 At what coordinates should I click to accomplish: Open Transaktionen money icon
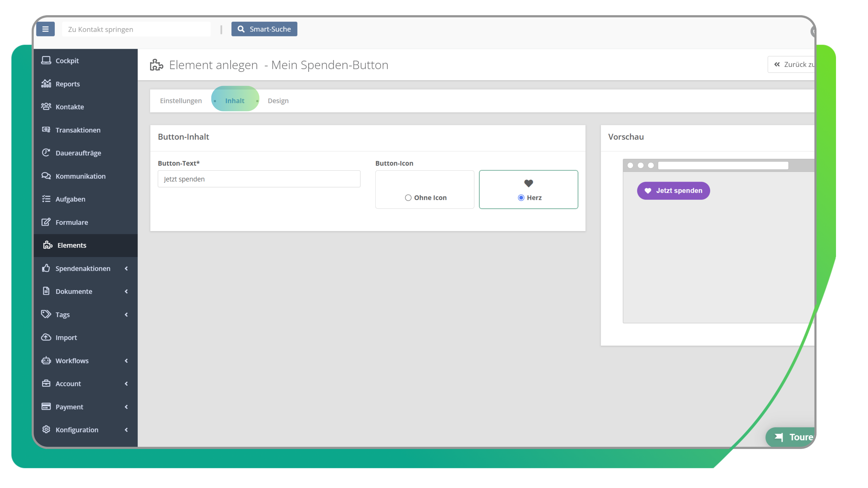point(46,130)
